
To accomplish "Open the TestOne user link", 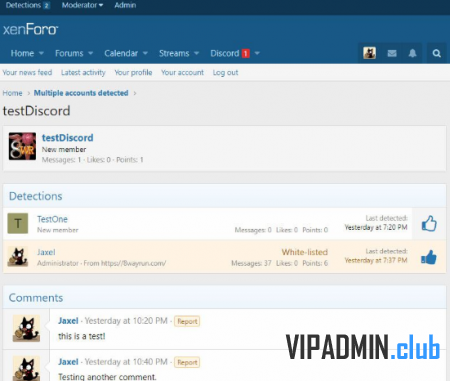I will click(52, 219).
